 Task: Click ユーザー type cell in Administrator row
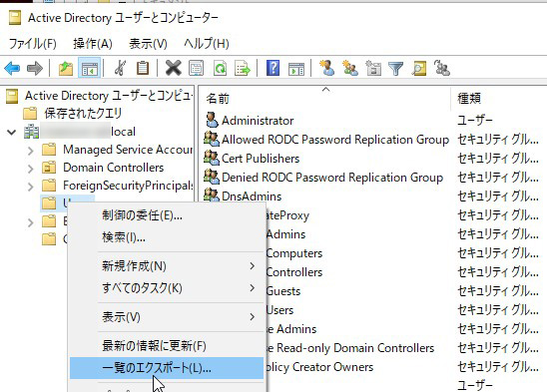pyautogui.click(x=475, y=121)
